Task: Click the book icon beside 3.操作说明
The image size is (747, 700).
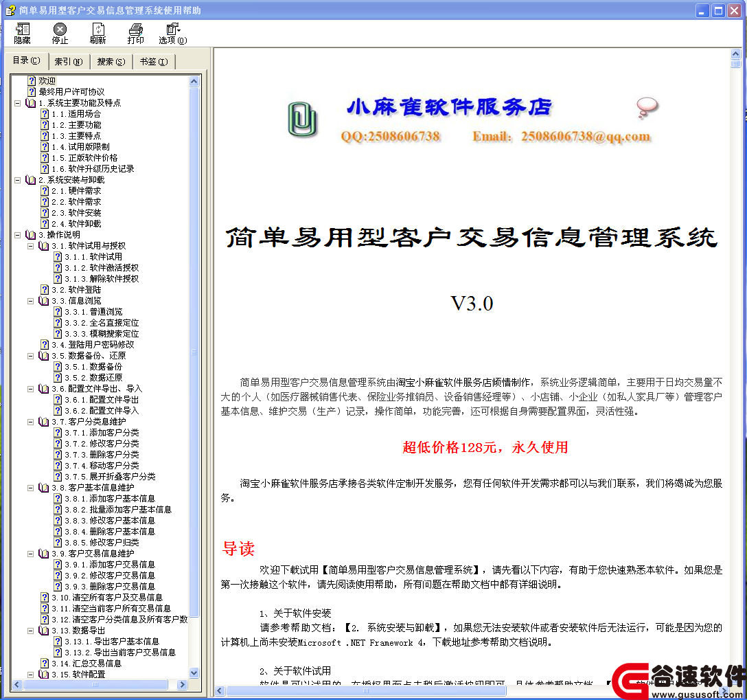Action: (31, 235)
